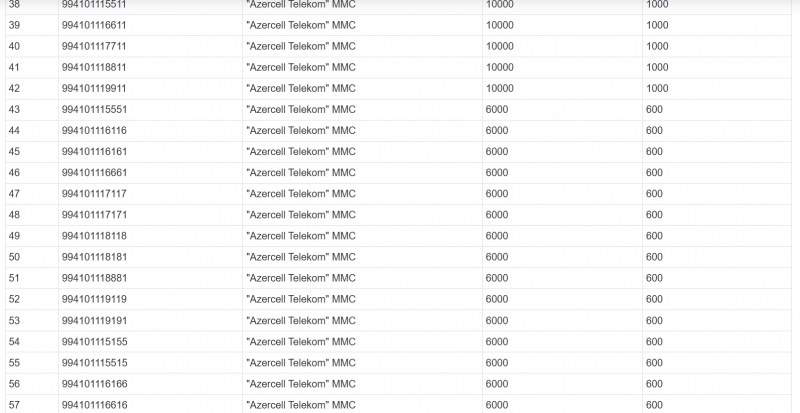Click the 1000 value in row 42

(x=657, y=88)
